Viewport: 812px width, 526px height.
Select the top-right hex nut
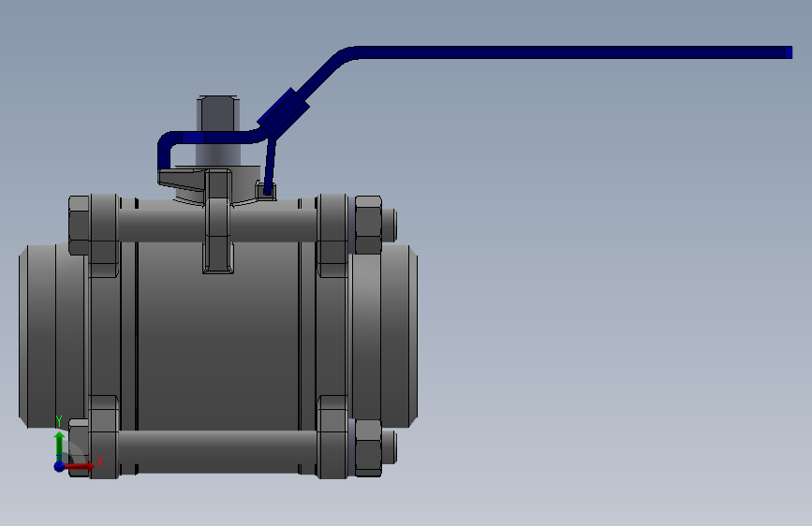point(369,225)
